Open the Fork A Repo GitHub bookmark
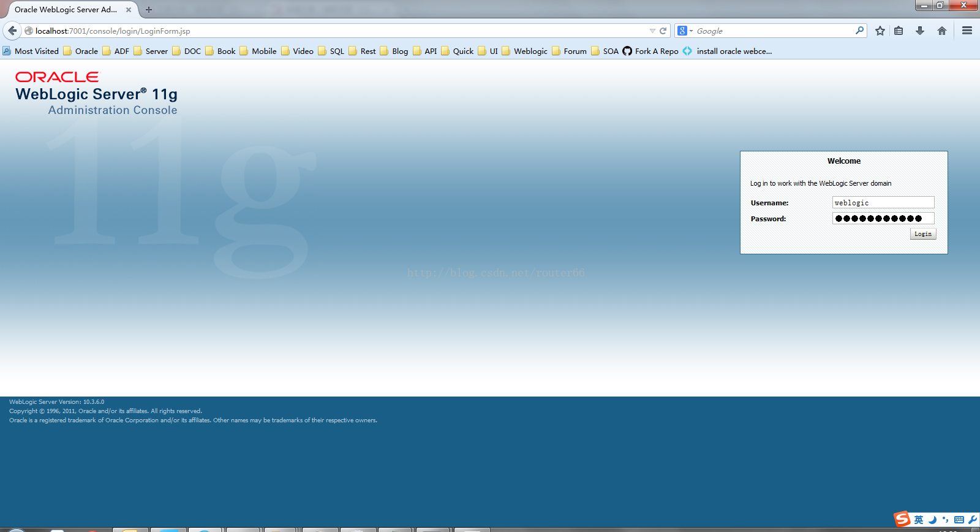This screenshot has height=532, width=980. tap(650, 51)
